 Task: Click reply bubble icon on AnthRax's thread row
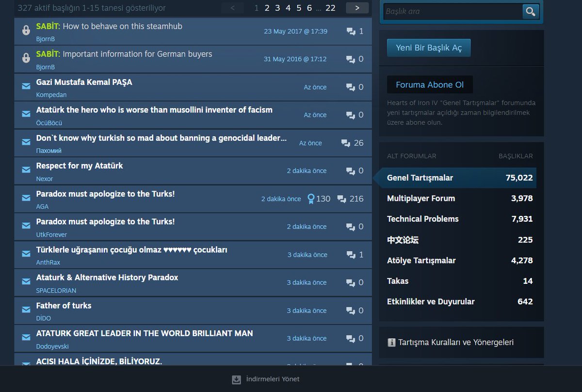click(x=351, y=255)
